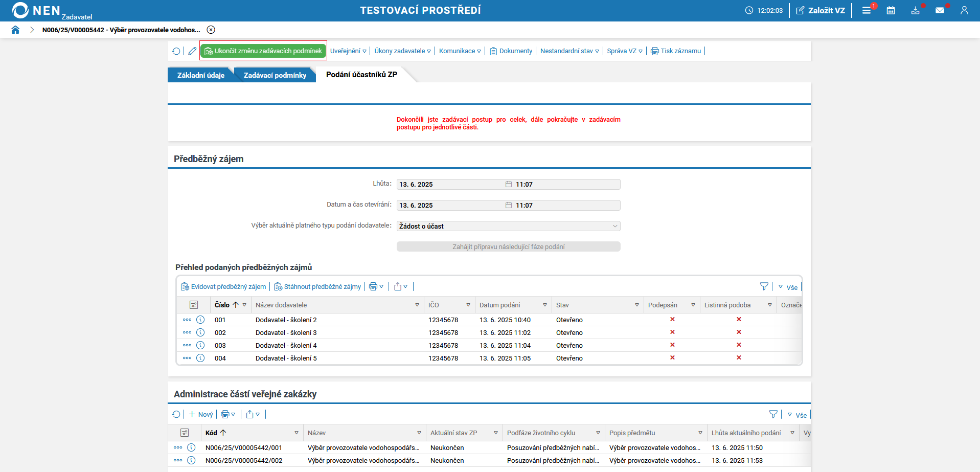Expand the Uveřejnění dropdown menu
The height and width of the screenshot is (472, 980).
[x=348, y=51]
